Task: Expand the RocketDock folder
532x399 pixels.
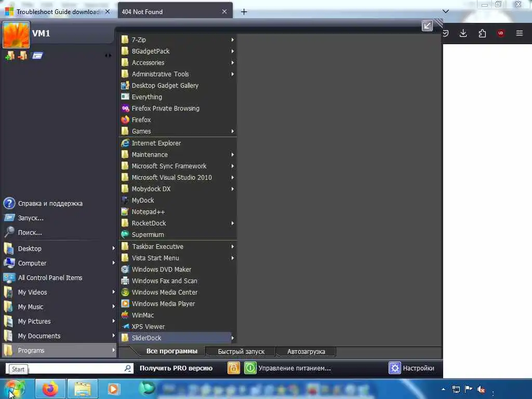Action: click(232, 223)
